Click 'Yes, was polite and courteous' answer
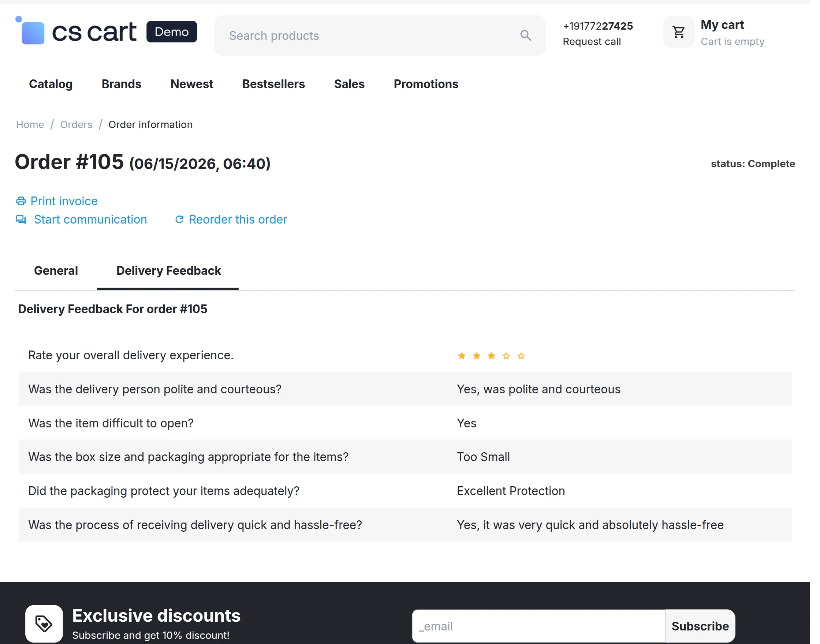 pos(538,389)
